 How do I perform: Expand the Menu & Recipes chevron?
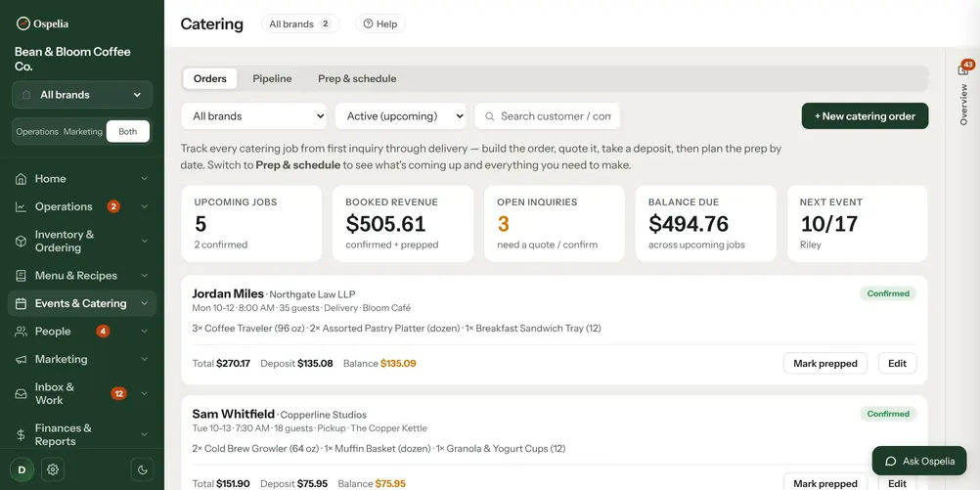145,276
